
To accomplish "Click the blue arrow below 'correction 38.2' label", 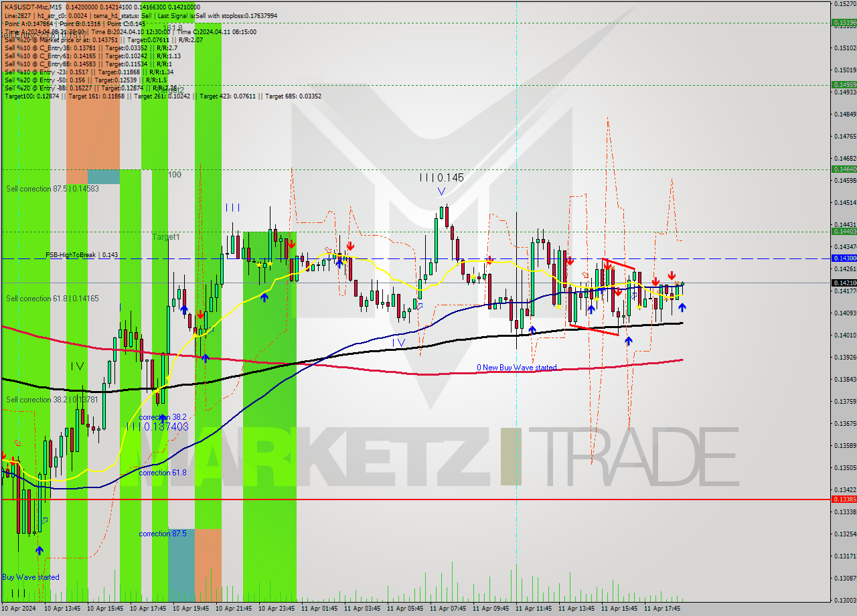I will 163,418.
